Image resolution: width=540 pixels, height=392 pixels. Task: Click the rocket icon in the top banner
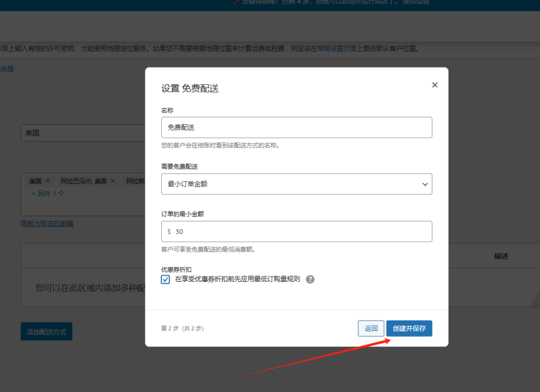click(235, 3)
